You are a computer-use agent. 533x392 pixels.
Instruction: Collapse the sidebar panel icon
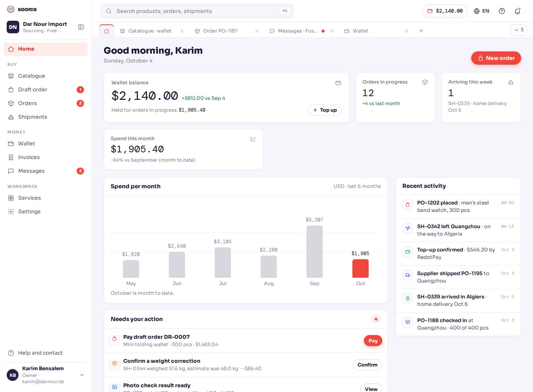(x=81, y=27)
